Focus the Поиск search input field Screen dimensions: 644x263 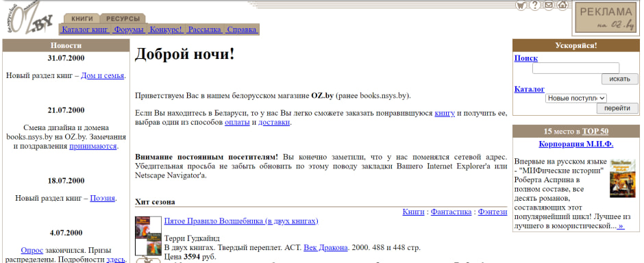pyautogui.click(x=575, y=68)
